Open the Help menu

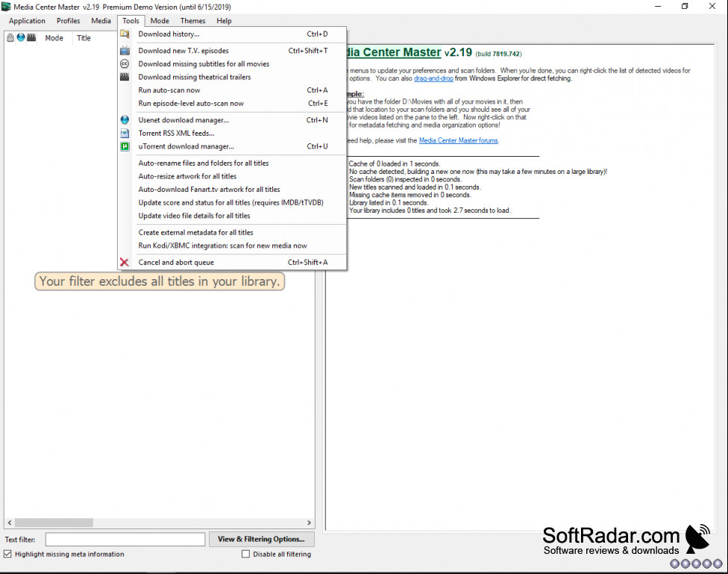tap(224, 21)
